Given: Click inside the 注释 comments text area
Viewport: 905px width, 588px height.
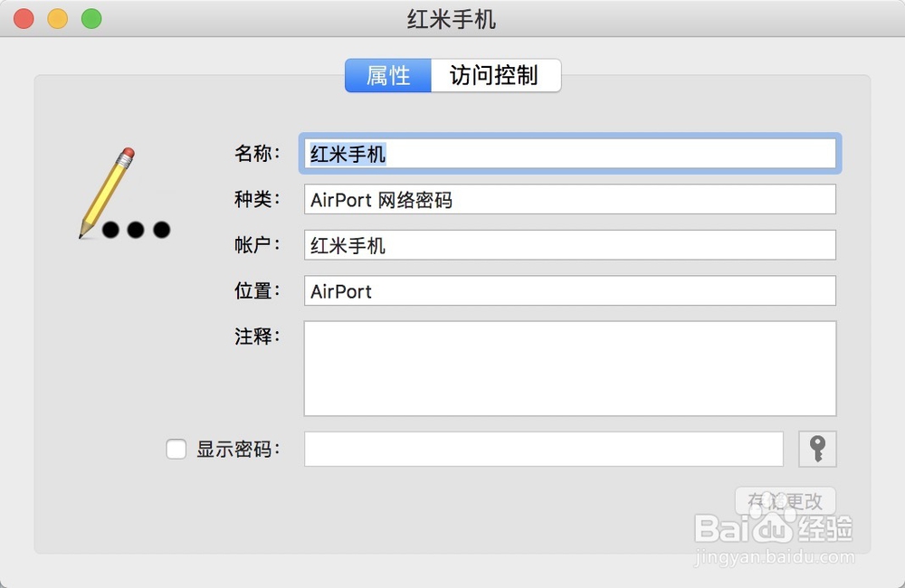Looking at the screenshot, I should click(568, 368).
